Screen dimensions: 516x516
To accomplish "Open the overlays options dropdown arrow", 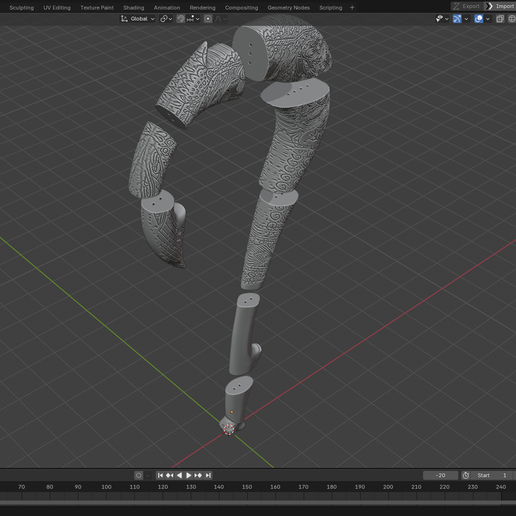I will tap(488, 19).
